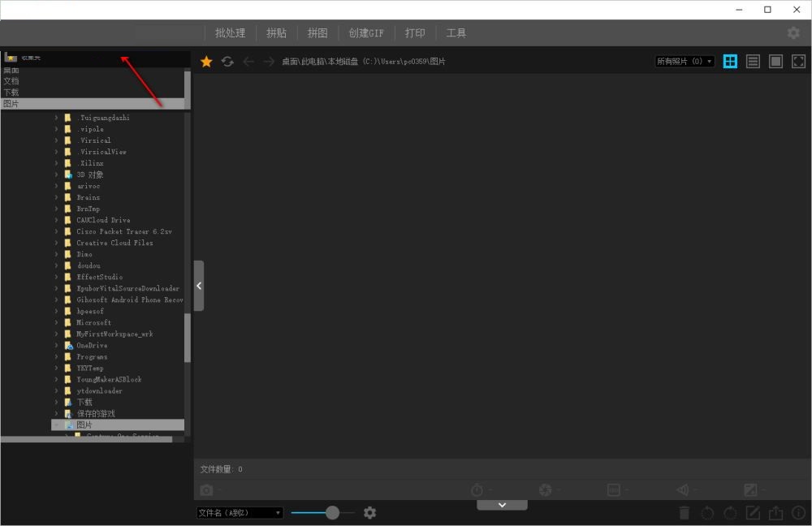Select the .vipole folder
Image resolution: width=812 pixels, height=526 pixels.
click(91, 129)
